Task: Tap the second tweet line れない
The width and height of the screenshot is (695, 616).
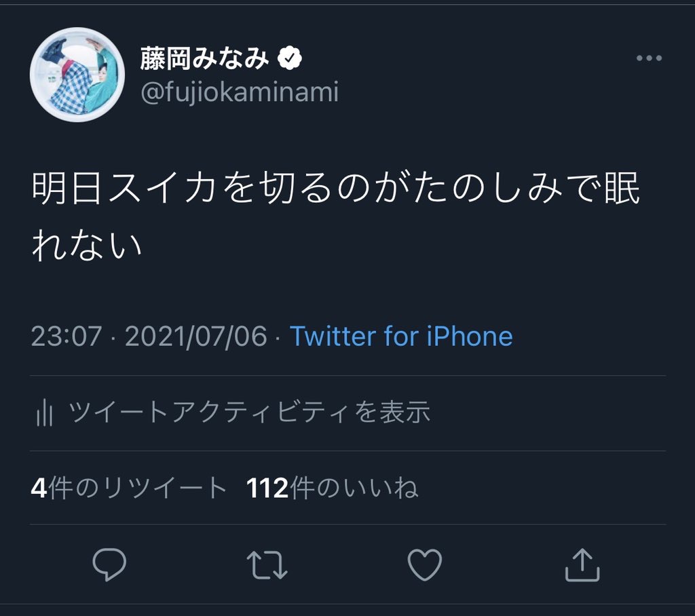Action: click(87, 244)
